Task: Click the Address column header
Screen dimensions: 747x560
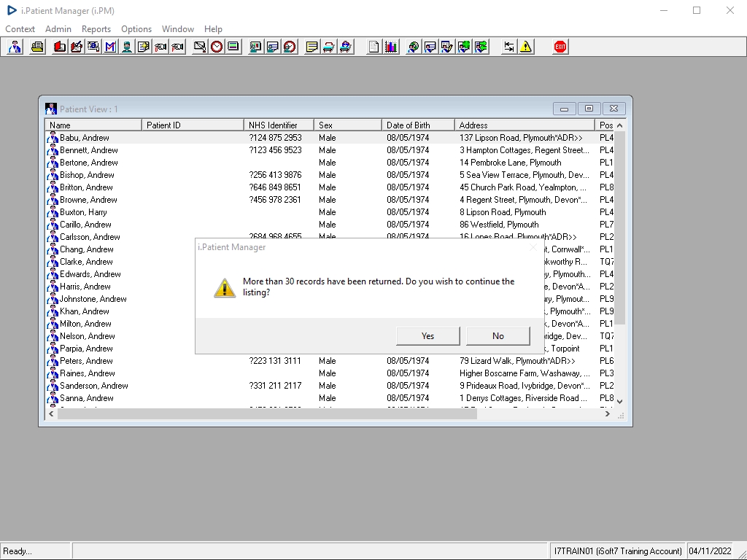Action: [x=525, y=125]
